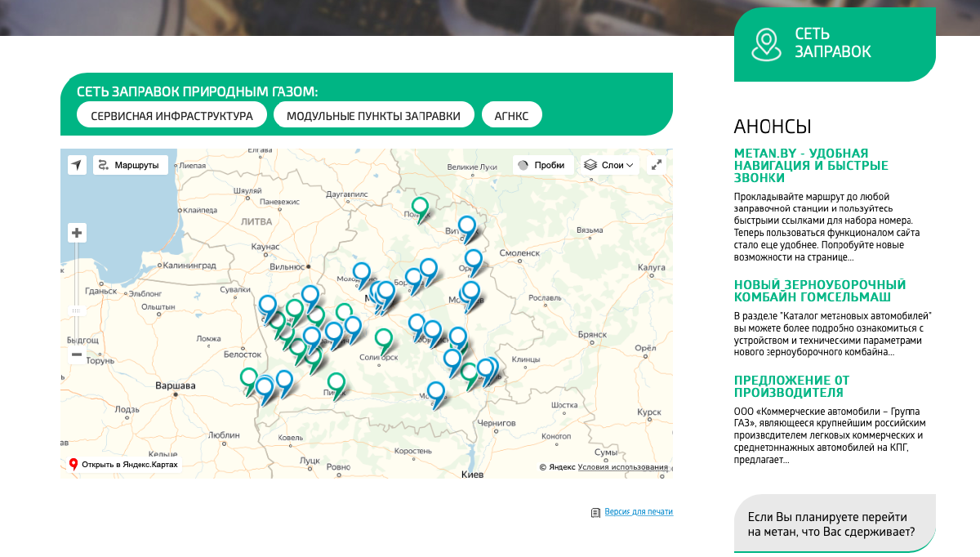Click the Вильнюс city label on the map
This screenshot has height=557, width=980.
pos(286,266)
